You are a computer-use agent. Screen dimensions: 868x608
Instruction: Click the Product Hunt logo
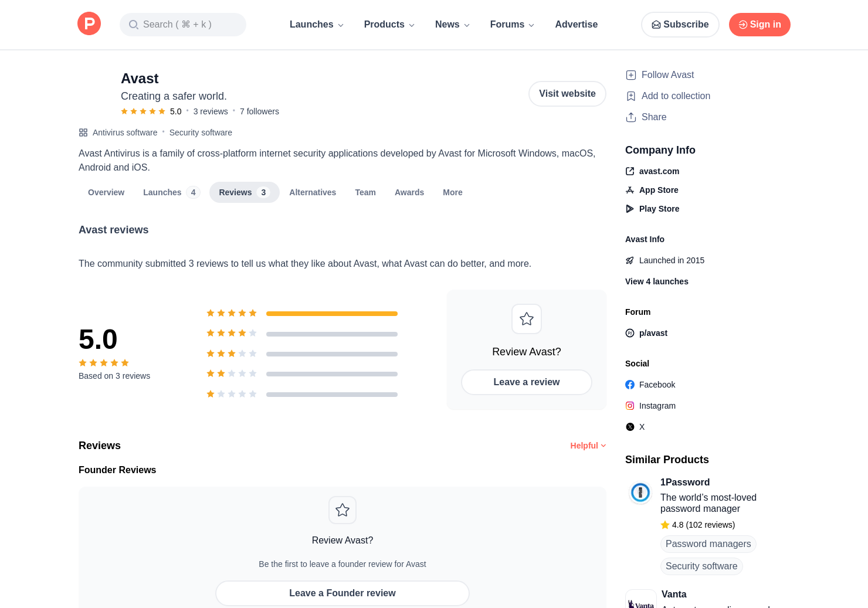click(89, 24)
